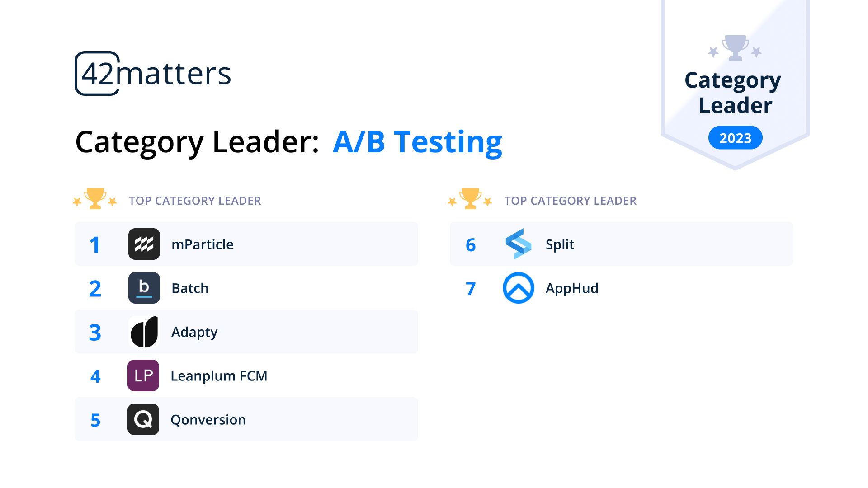Click the purple Leanplum LP icon

click(x=143, y=375)
